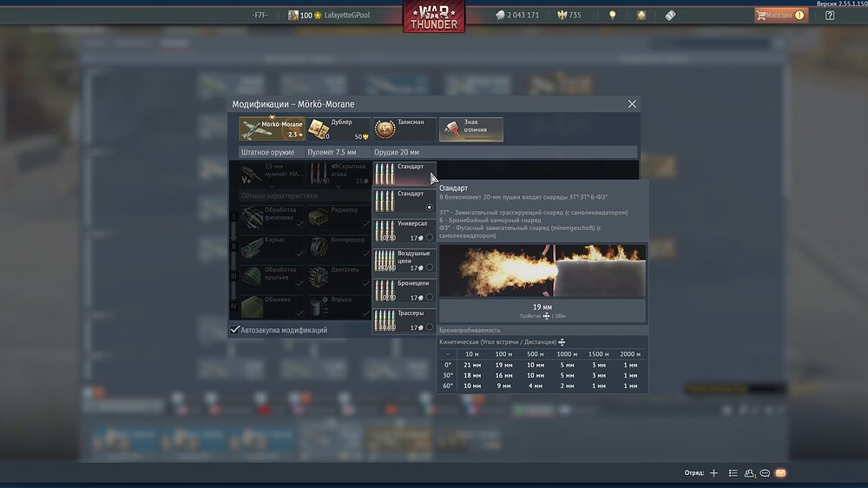
Task: Click the 21 мм cell in penetration table
Action: pyautogui.click(x=472, y=365)
